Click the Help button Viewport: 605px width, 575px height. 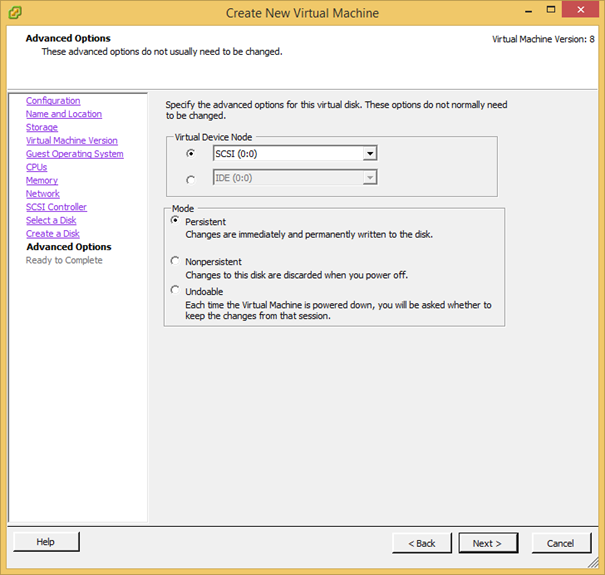point(46,542)
